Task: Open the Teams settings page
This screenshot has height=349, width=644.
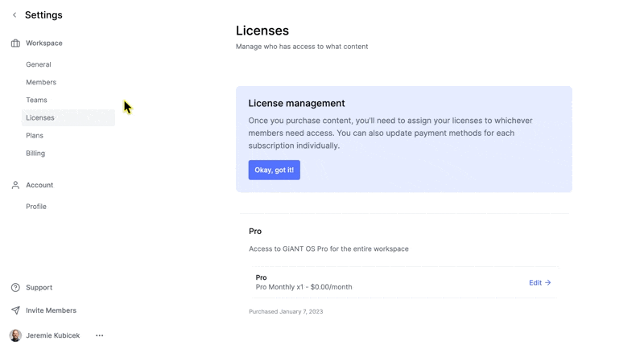Action: (36, 100)
